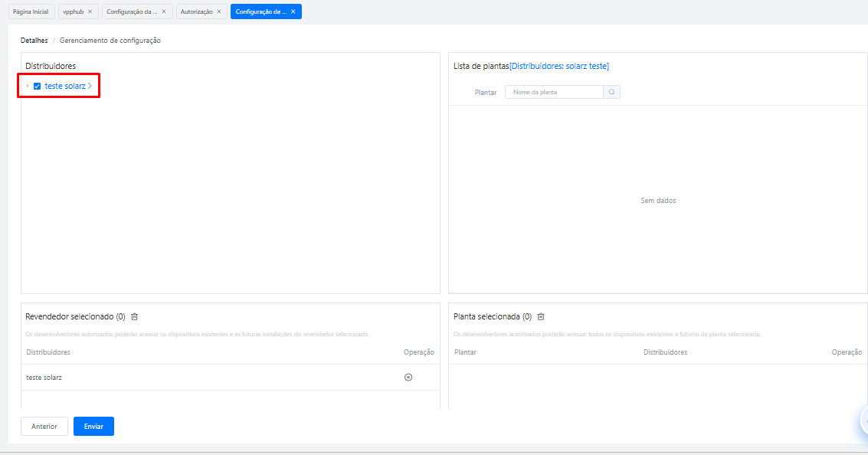Open the vpphub tab
The height and width of the screenshot is (455, 868).
(x=73, y=11)
